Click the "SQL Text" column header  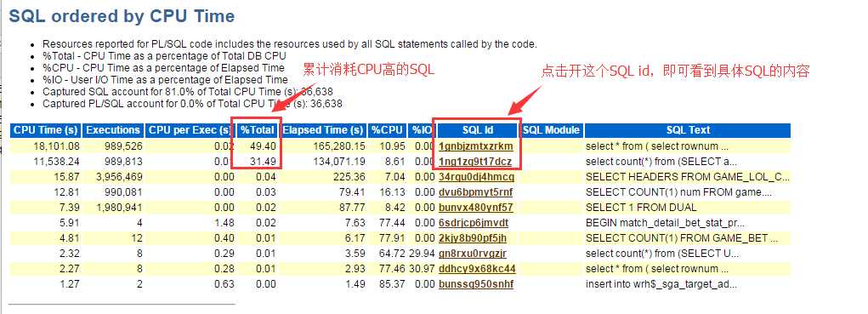688,130
